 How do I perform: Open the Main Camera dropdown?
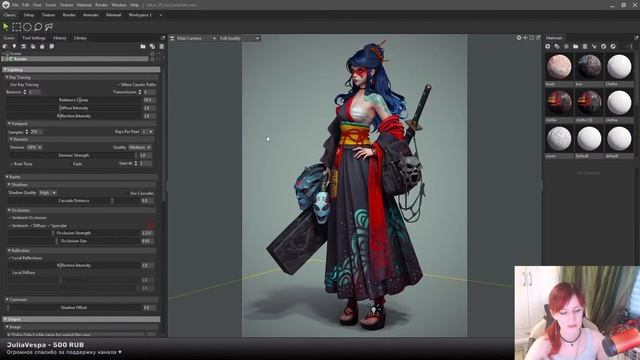click(x=196, y=38)
